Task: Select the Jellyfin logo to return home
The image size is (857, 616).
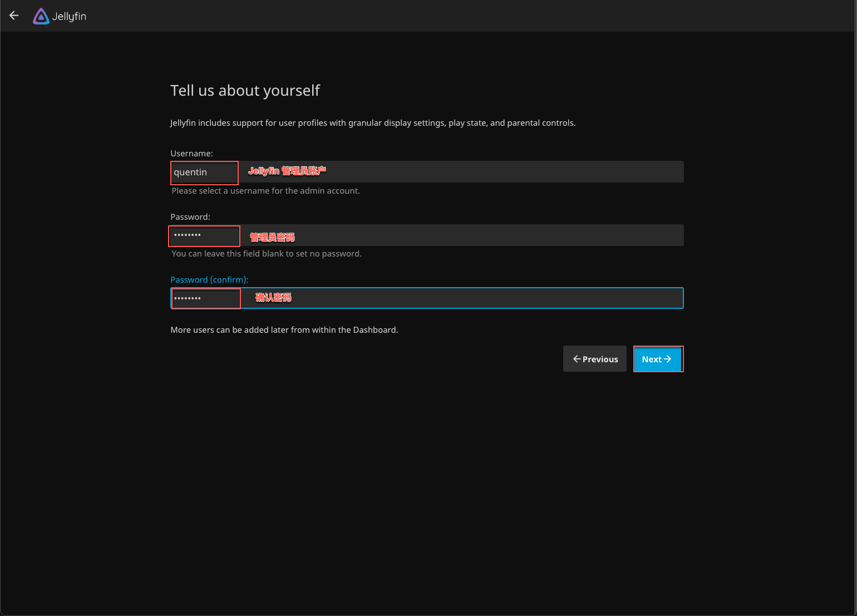Action: pos(40,16)
